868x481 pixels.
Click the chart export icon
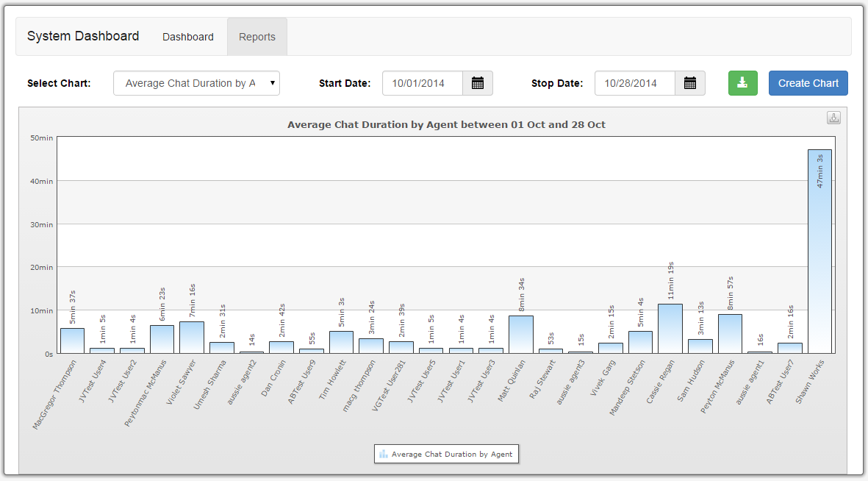[833, 118]
